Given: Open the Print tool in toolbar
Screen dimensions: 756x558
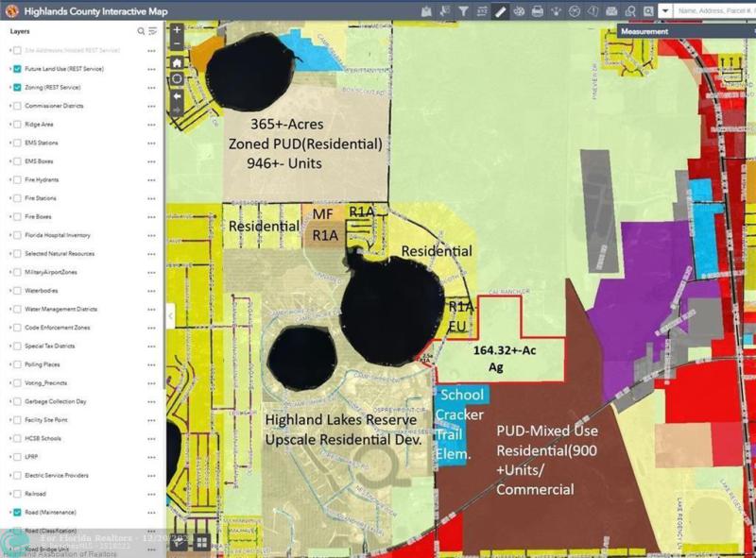Looking at the screenshot, I should pos(538,11).
